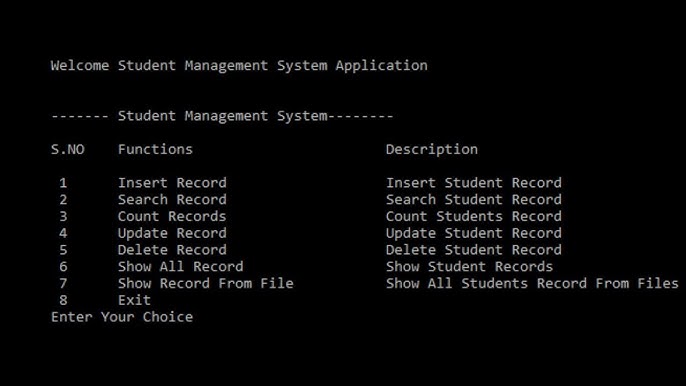Choose Show Record From File option

point(205,283)
